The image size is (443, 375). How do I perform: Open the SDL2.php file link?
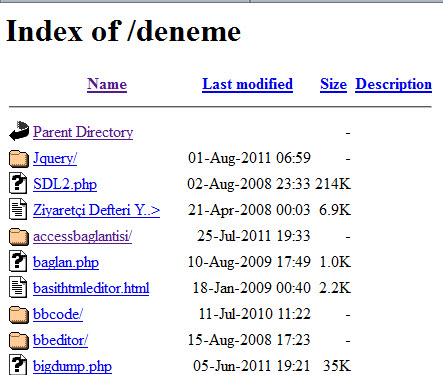pos(65,184)
